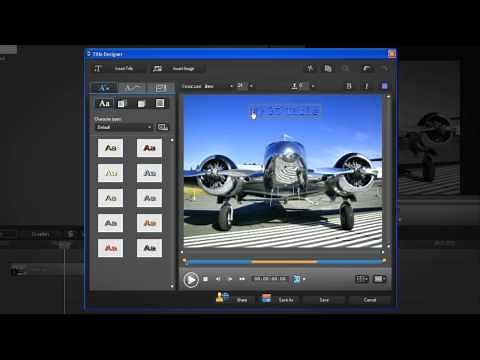Select the shadow settings sub-tab
The width and height of the screenshot is (480, 360).
click(141, 104)
